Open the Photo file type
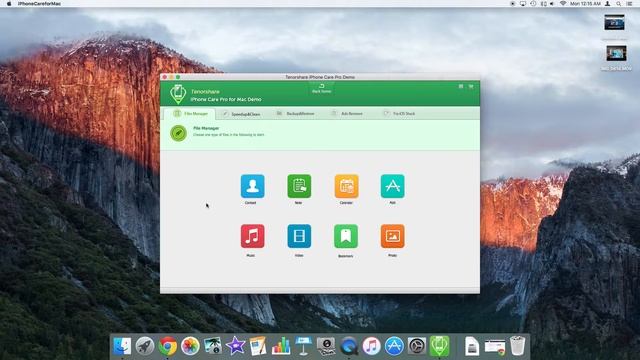The width and height of the screenshot is (640, 360). point(392,236)
